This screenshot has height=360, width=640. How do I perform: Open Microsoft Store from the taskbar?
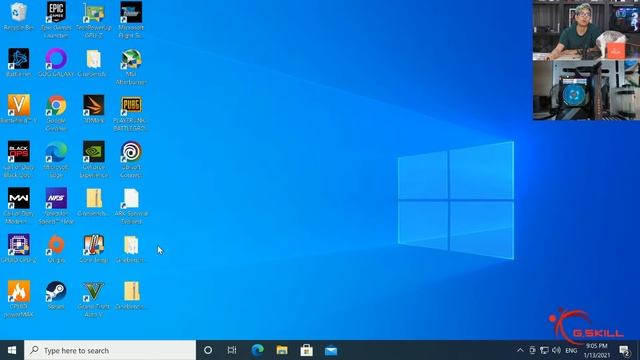click(x=307, y=350)
